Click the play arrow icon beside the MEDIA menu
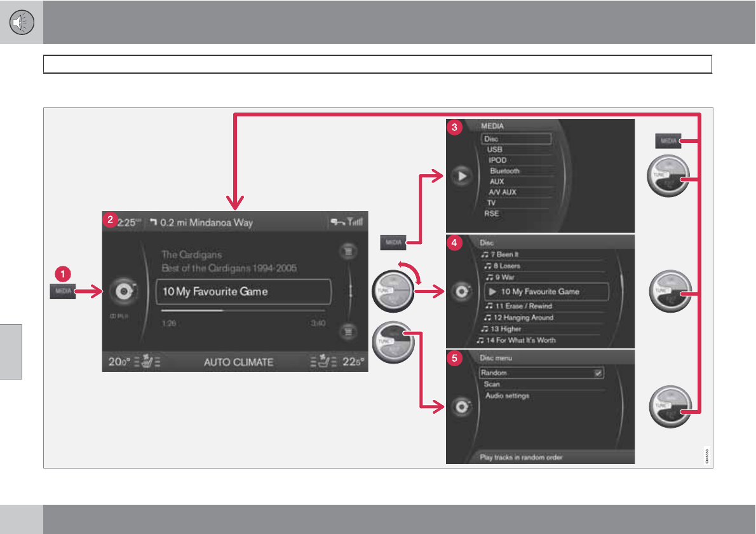Image resolution: width=756 pixels, height=534 pixels. 461,177
